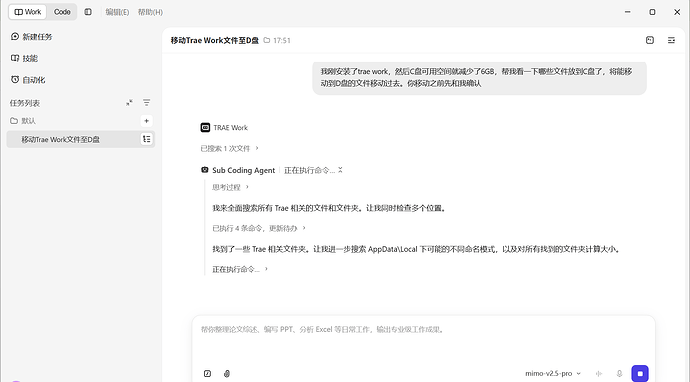This screenshot has width=690, height=382.
Task: Click the Sub Coding Agent robot icon
Action: tap(205, 170)
